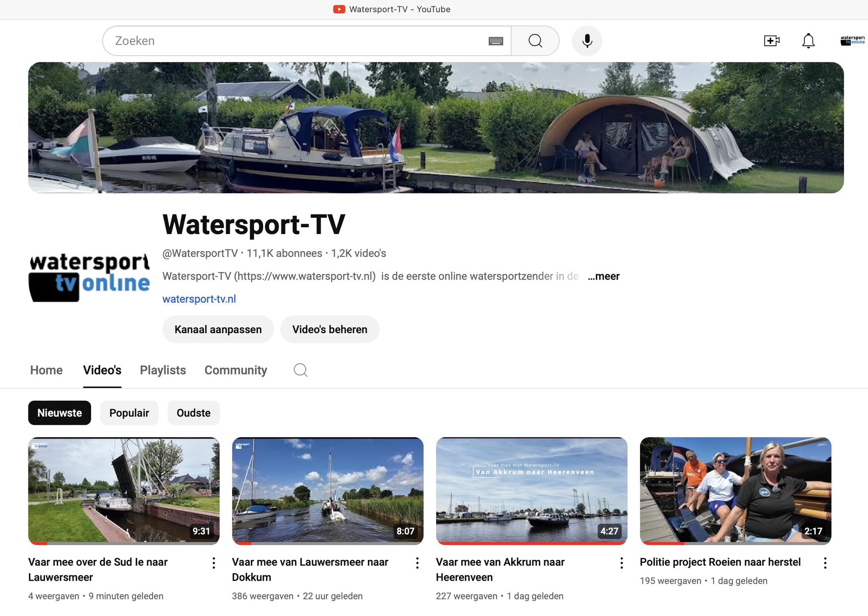Click the Kanaal aanpassen button
868x616 pixels.
click(218, 329)
